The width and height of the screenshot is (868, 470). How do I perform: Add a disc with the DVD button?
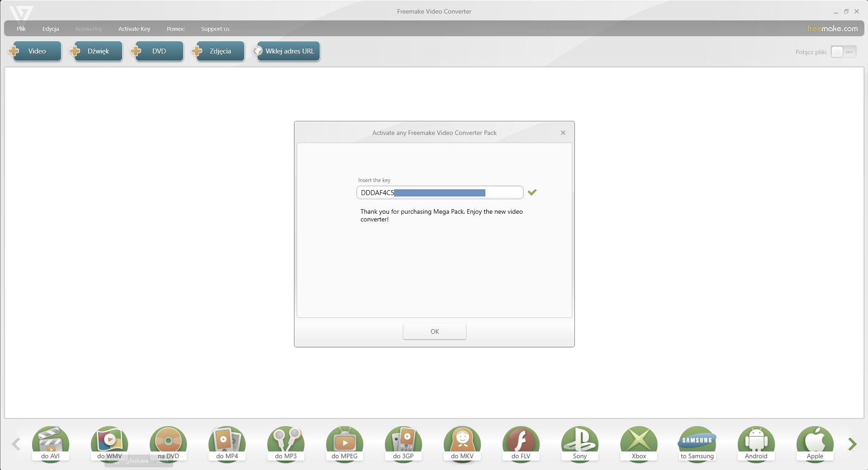pos(157,51)
